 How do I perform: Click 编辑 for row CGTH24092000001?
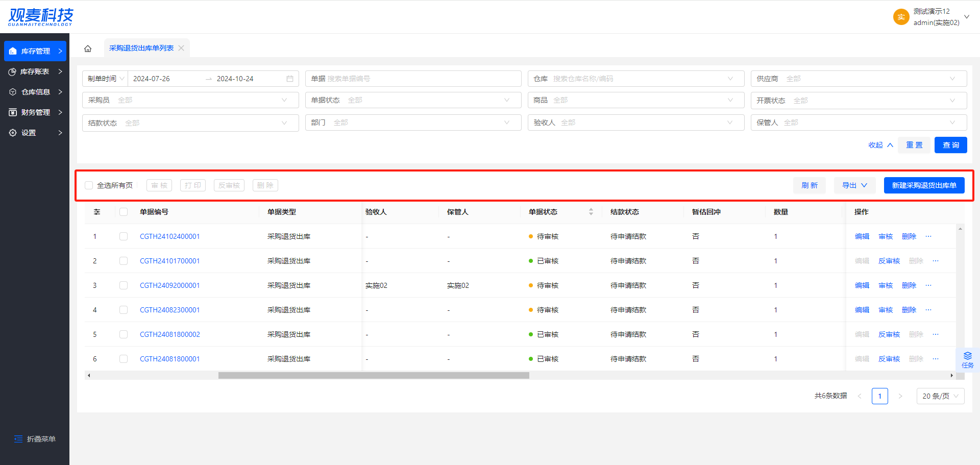click(862, 285)
